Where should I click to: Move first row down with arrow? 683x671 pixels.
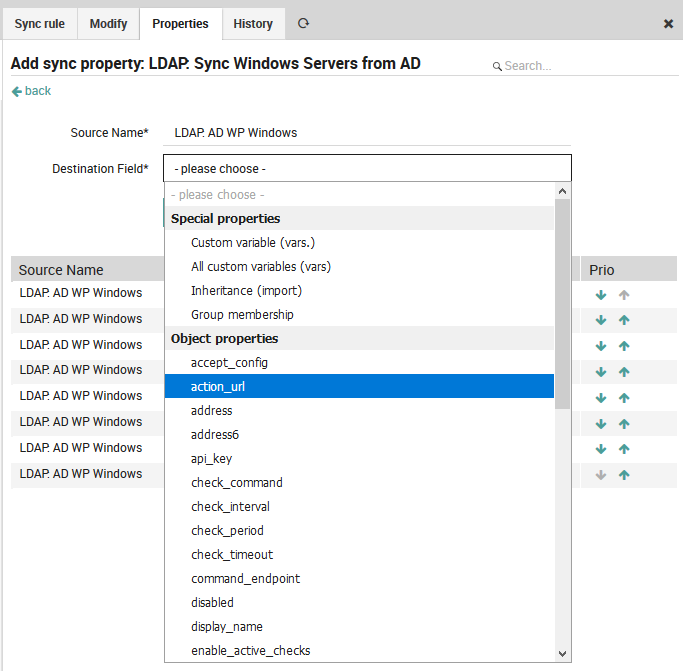(x=601, y=295)
